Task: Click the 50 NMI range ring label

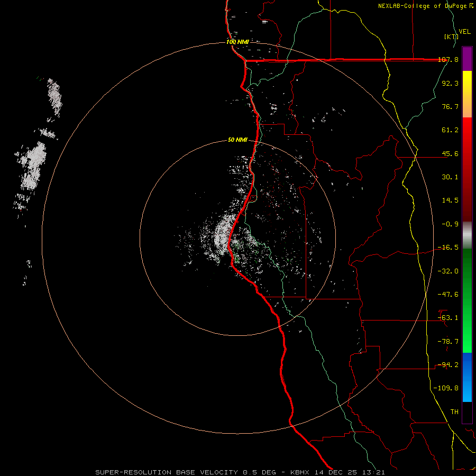Action: click(237, 140)
